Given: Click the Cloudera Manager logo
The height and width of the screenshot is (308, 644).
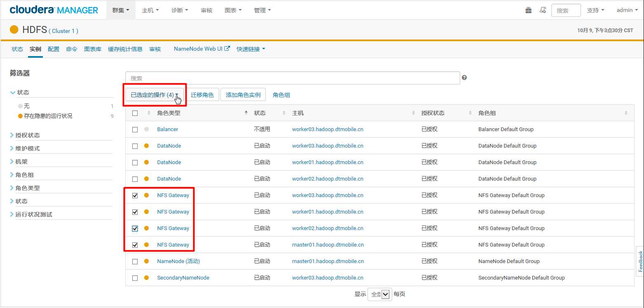Looking at the screenshot, I should pos(54,10).
